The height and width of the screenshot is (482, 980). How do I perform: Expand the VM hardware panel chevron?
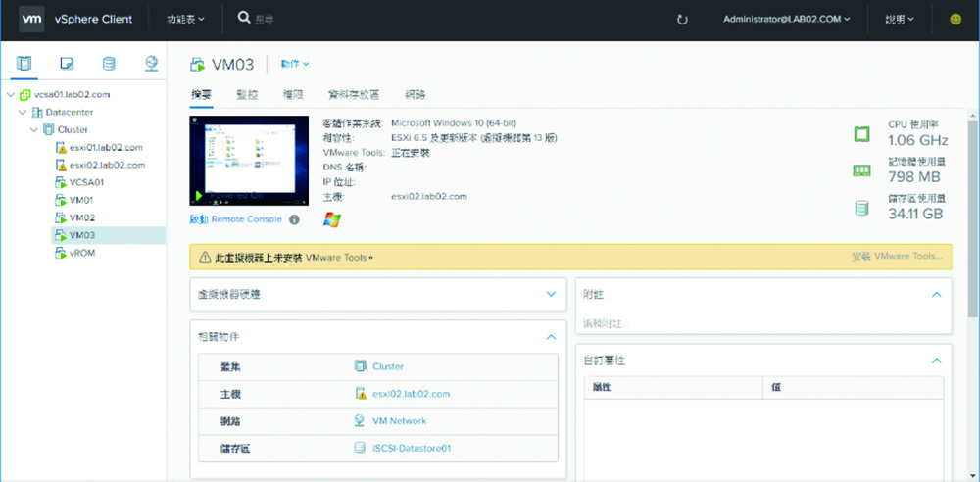(x=551, y=294)
